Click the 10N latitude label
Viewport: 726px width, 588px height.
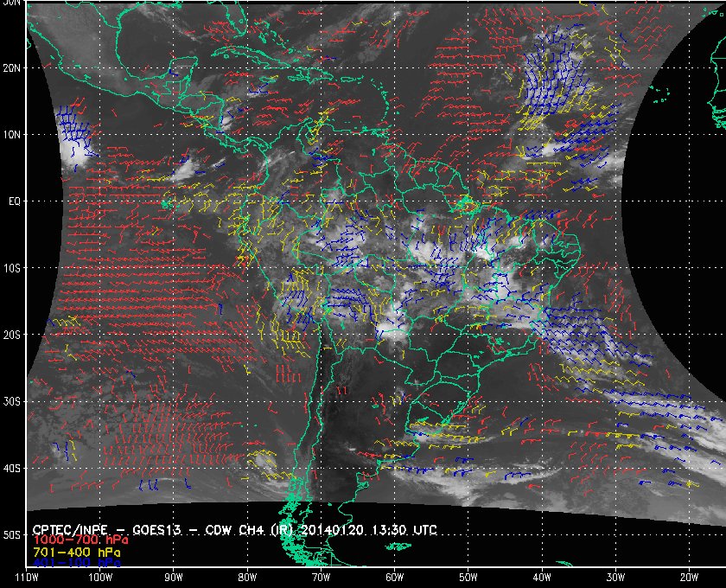[12, 134]
